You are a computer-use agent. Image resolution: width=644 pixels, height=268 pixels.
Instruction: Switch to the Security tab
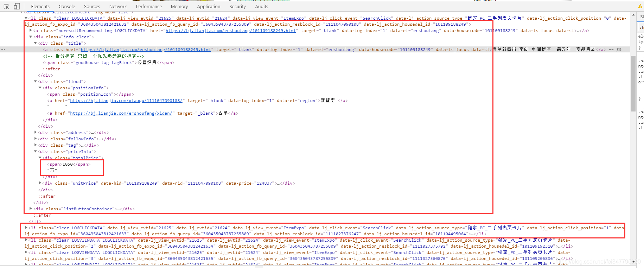click(x=238, y=6)
